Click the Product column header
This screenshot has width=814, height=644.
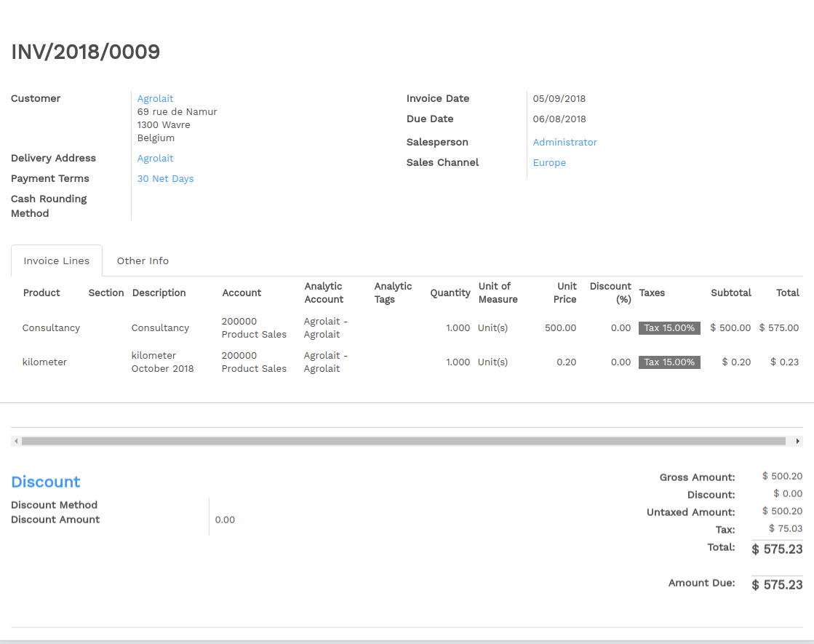tap(41, 293)
